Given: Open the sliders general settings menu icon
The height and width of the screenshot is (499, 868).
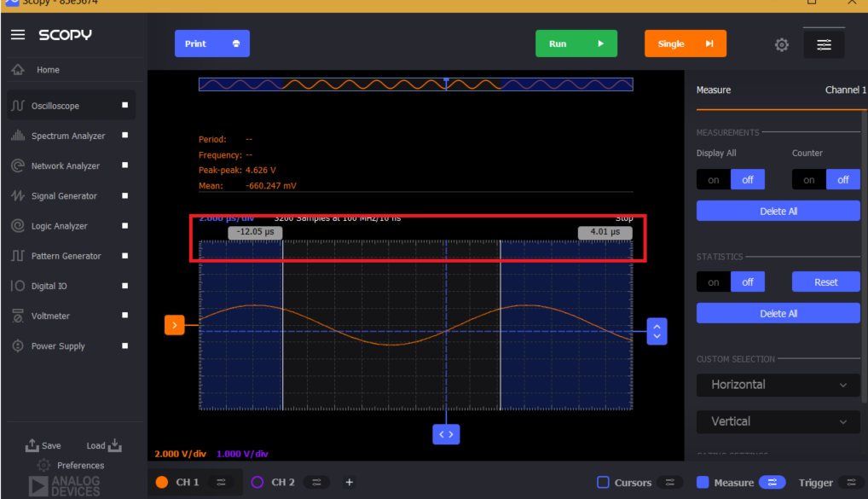Looking at the screenshot, I should click(x=824, y=44).
